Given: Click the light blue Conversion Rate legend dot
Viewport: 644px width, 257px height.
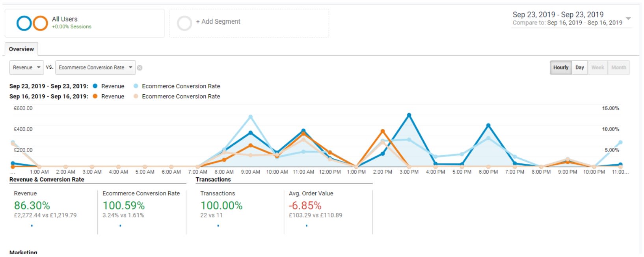Looking at the screenshot, I should tap(136, 86).
